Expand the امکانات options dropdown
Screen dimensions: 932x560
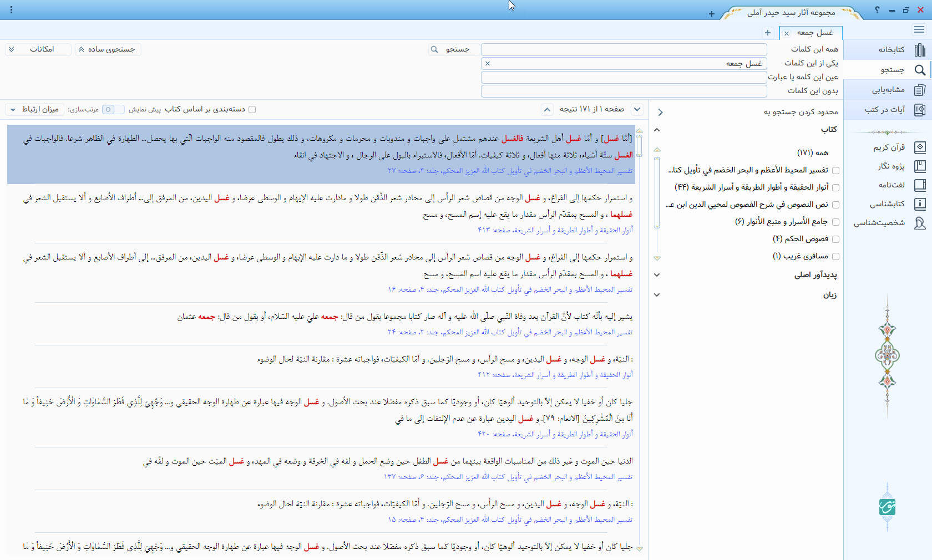click(x=38, y=49)
